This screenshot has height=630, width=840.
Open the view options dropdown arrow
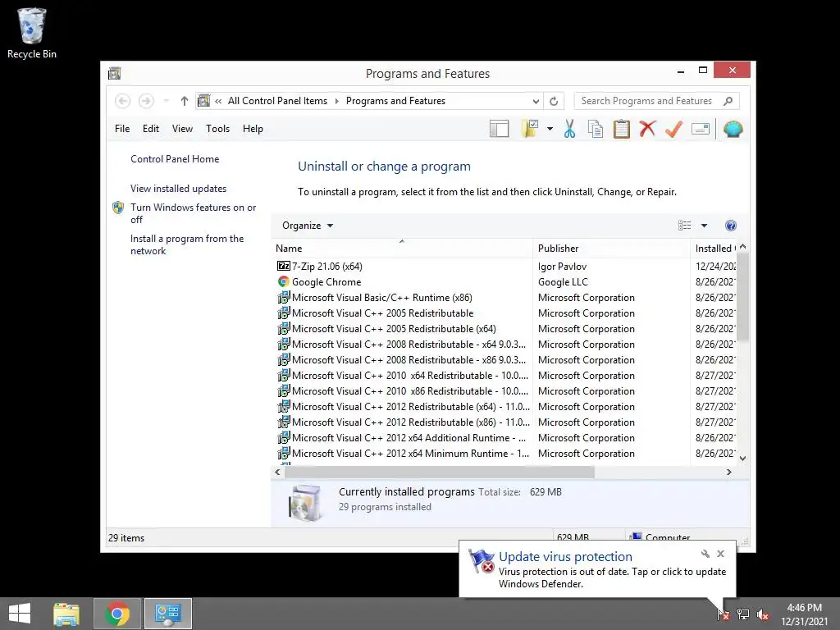pos(704,226)
